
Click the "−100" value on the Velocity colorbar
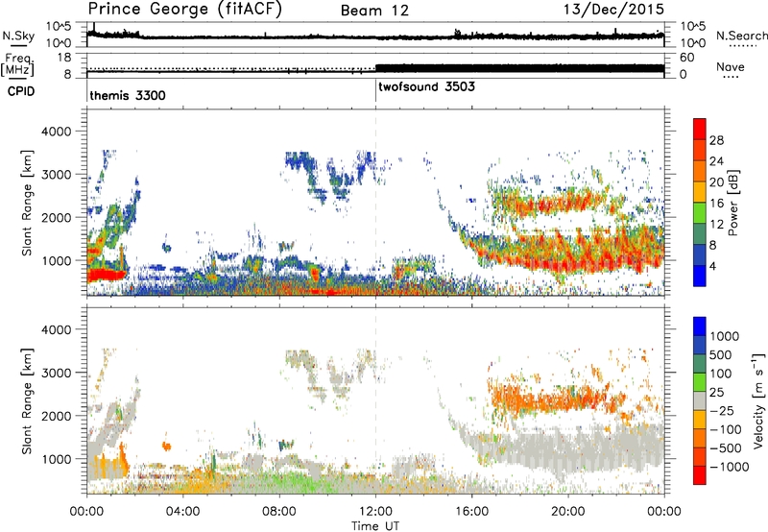coord(725,429)
